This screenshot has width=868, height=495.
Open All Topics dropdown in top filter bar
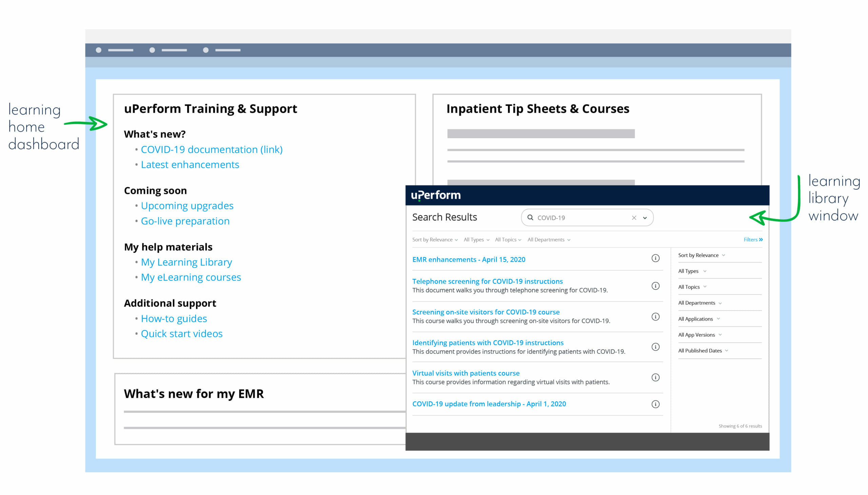coord(508,240)
